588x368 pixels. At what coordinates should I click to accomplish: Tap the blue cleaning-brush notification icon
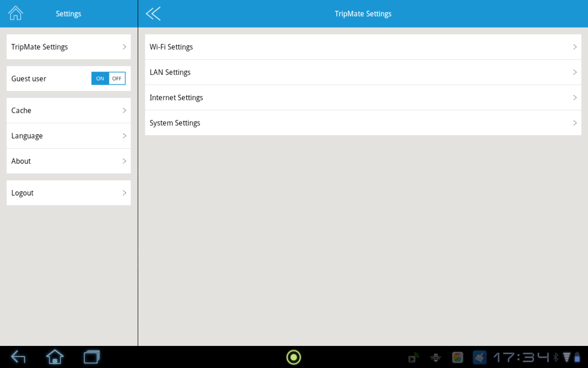(x=480, y=357)
